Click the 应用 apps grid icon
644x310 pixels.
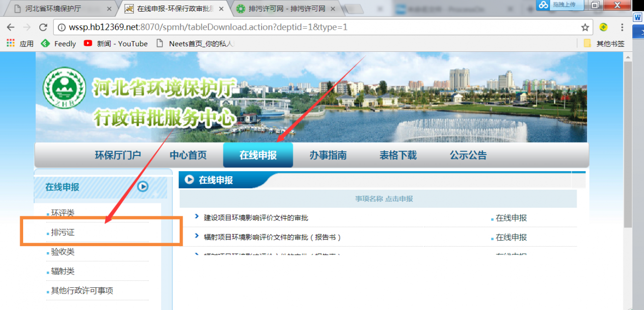coord(10,43)
